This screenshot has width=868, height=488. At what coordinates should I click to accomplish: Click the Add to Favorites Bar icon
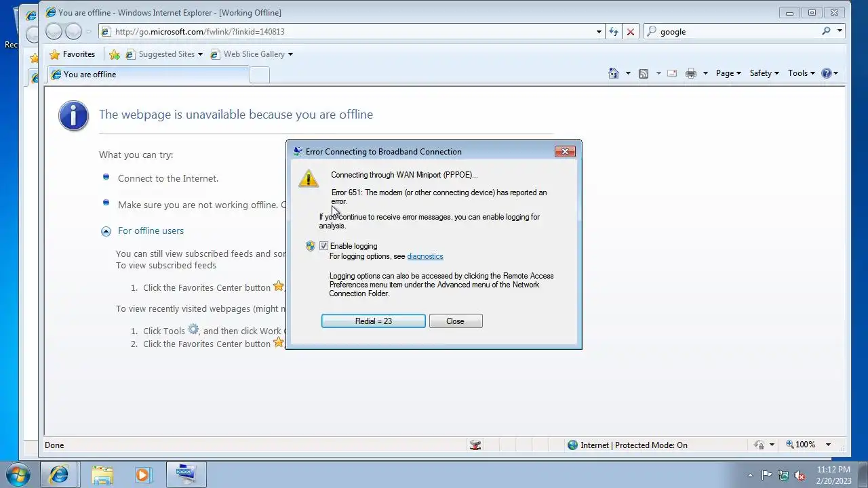tap(115, 54)
